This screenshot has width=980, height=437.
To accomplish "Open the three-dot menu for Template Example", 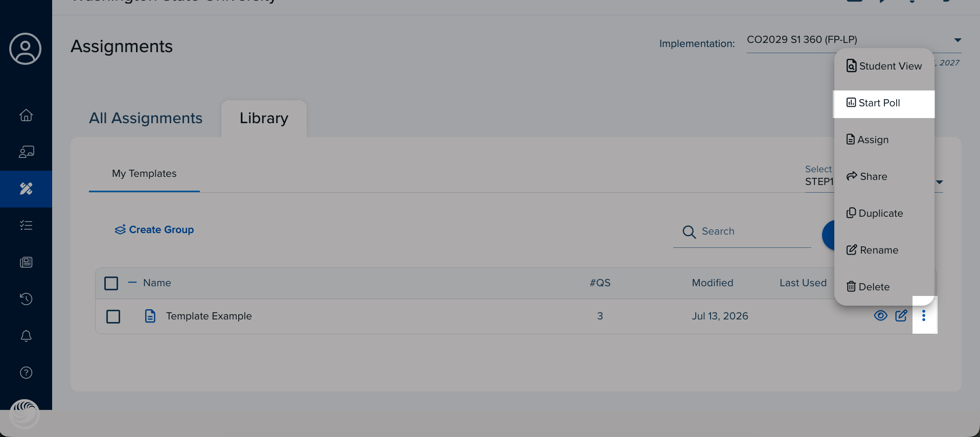I will pos(924,316).
